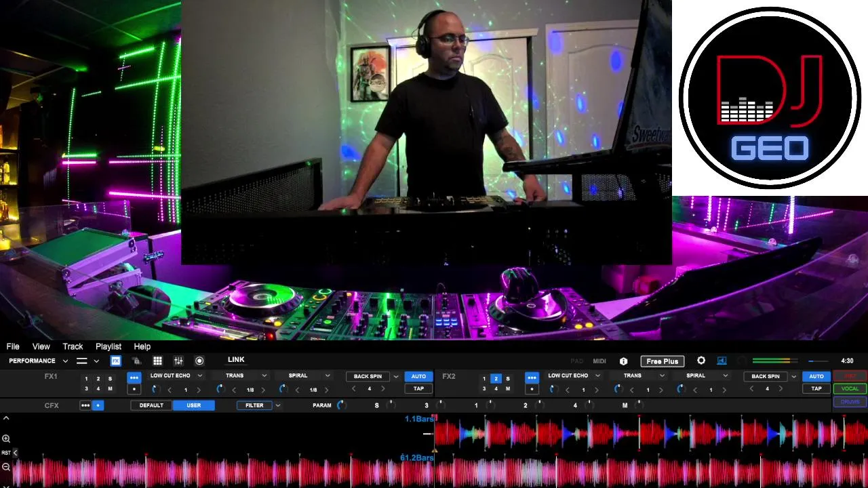Viewport: 868px width, 488px height.
Task: Toggle FX2 AUTO BPM mode
Action: 816,377
